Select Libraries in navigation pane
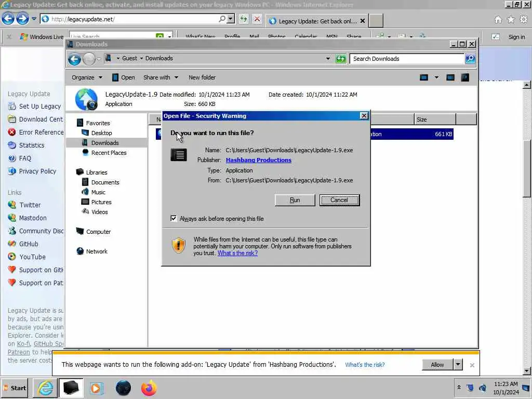The image size is (532, 399). point(96,172)
